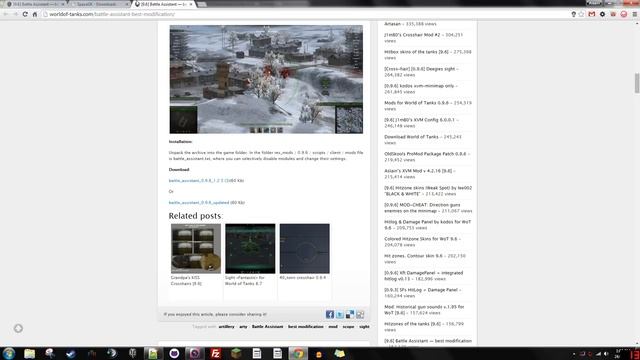This screenshot has width=640, height=360.
Task: Open the File Explorer folder in taskbar
Action: pos(29,353)
